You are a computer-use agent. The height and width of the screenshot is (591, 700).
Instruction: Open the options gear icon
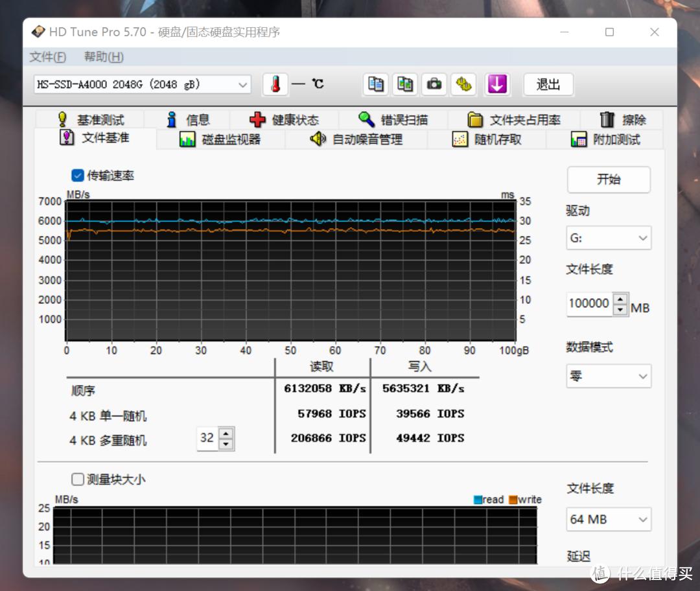tap(463, 84)
